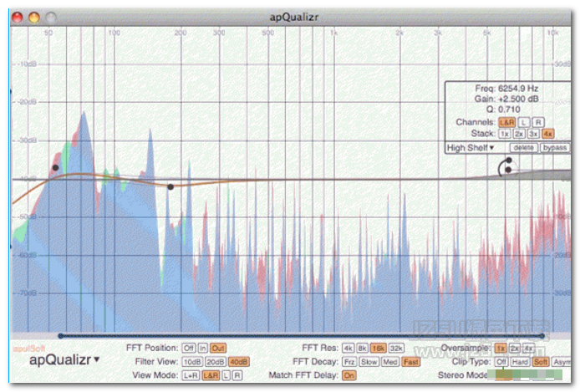Delete the selected filter band

click(x=523, y=148)
